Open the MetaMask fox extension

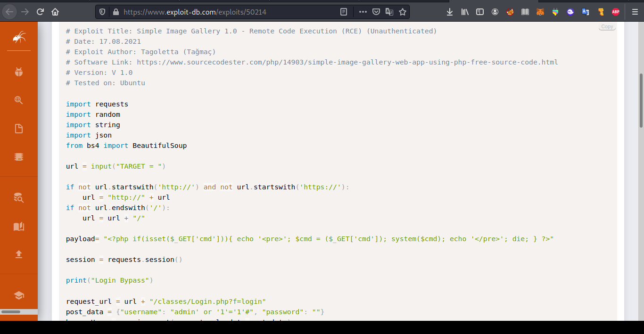click(540, 12)
